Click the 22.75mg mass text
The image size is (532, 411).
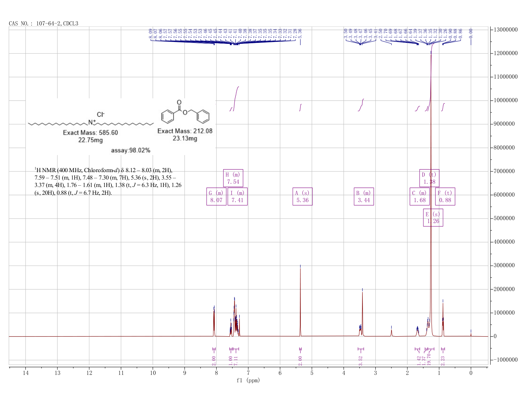(91, 140)
